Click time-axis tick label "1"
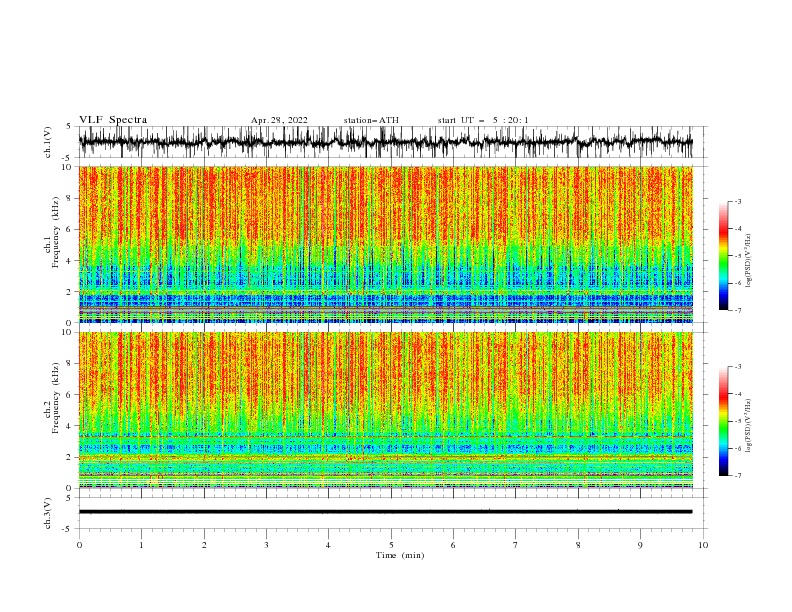The image size is (792, 612). click(141, 545)
